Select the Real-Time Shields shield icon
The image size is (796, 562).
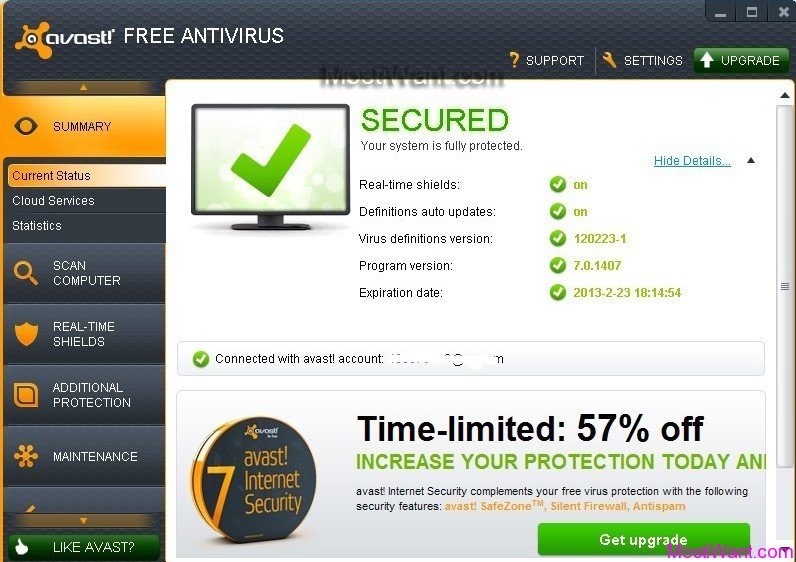tap(26, 334)
